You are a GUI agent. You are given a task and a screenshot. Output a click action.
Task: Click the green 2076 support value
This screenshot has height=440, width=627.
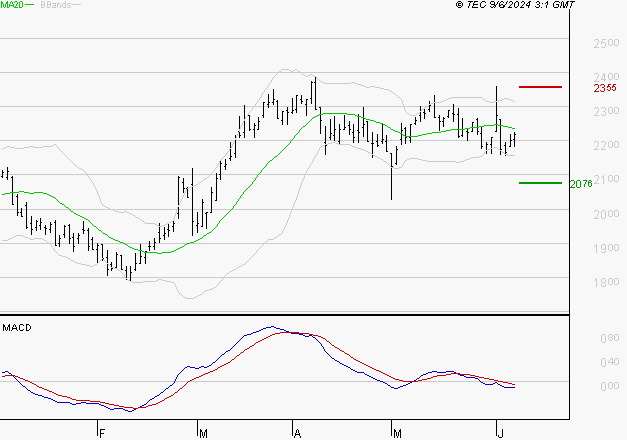tap(581, 184)
